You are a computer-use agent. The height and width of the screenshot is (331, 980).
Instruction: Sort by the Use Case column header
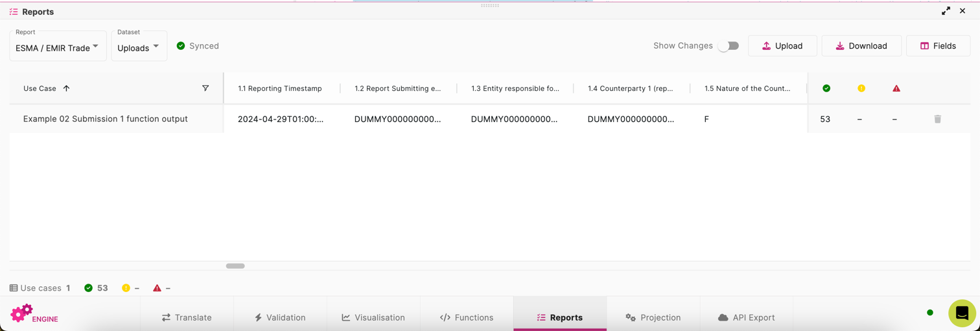coord(40,88)
